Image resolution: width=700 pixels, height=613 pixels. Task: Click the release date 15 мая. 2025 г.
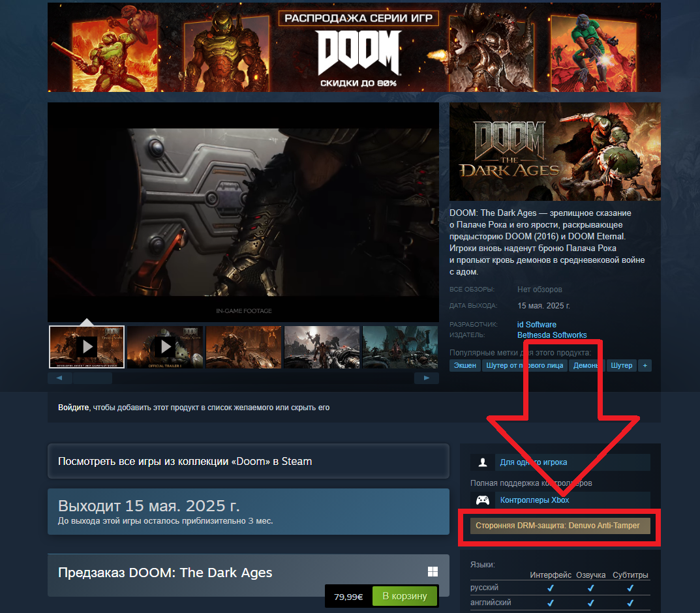click(x=543, y=306)
